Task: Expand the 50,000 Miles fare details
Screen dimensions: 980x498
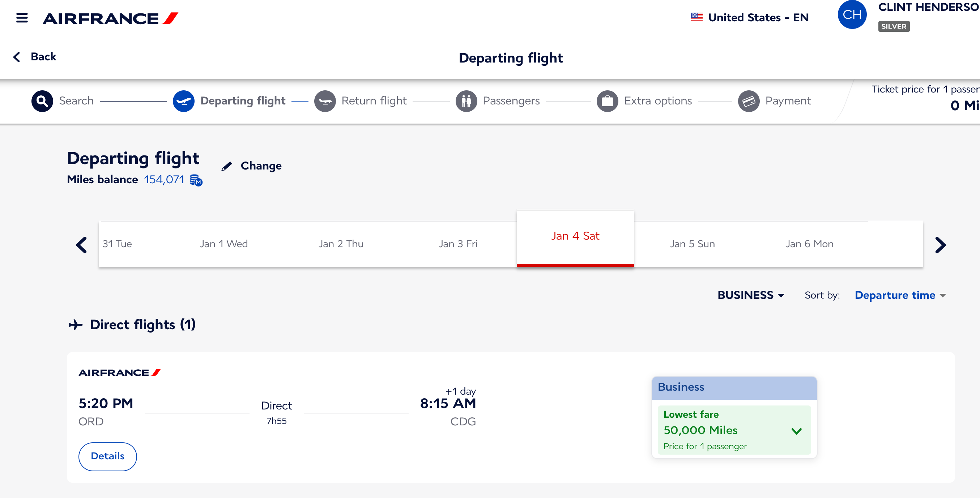Action: [796, 431]
